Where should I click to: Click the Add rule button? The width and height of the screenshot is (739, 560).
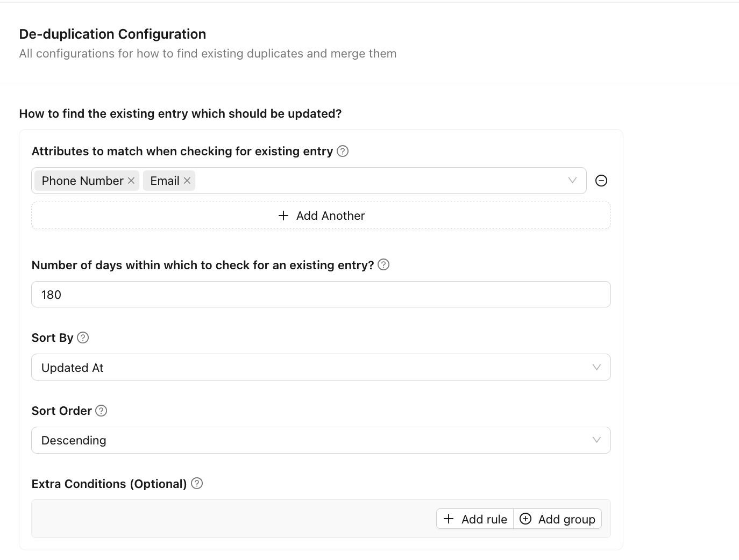[x=475, y=519]
